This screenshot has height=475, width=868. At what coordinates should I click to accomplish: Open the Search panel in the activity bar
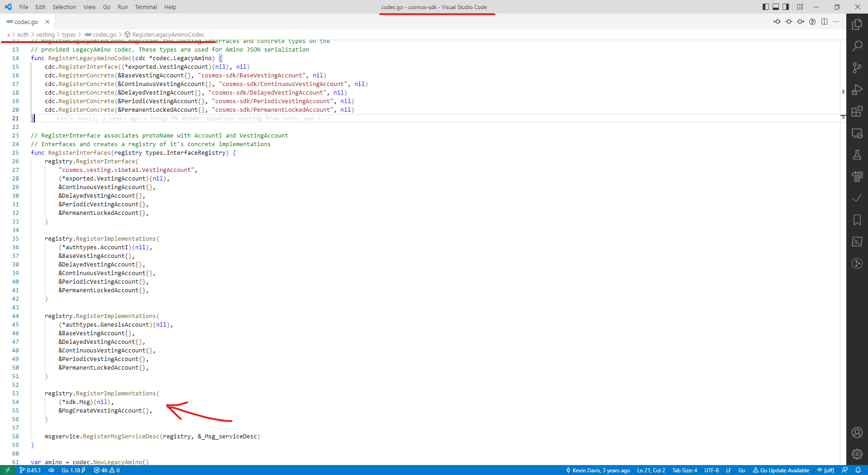point(857,46)
